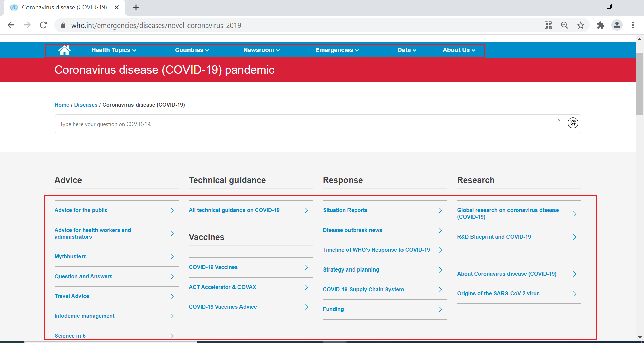Click the browser forward arrow
Image resolution: width=644 pixels, height=343 pixels.
[x=27, y=25]
